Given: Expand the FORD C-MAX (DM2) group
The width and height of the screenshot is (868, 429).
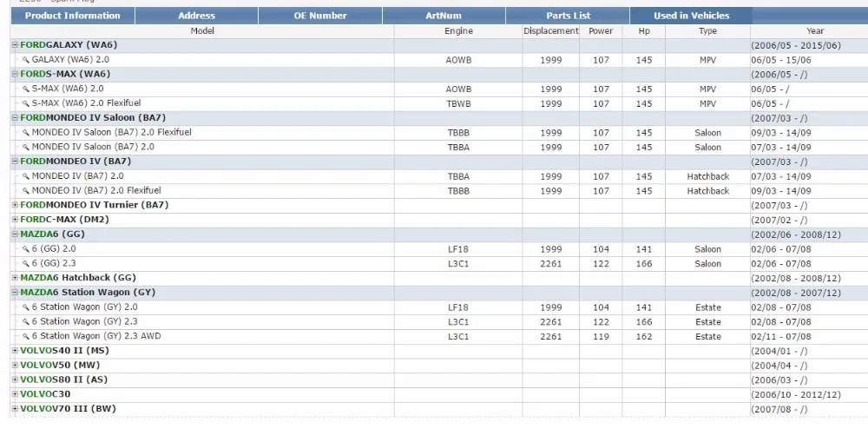Looking at the screenshot, I should (x=16, y=219).
